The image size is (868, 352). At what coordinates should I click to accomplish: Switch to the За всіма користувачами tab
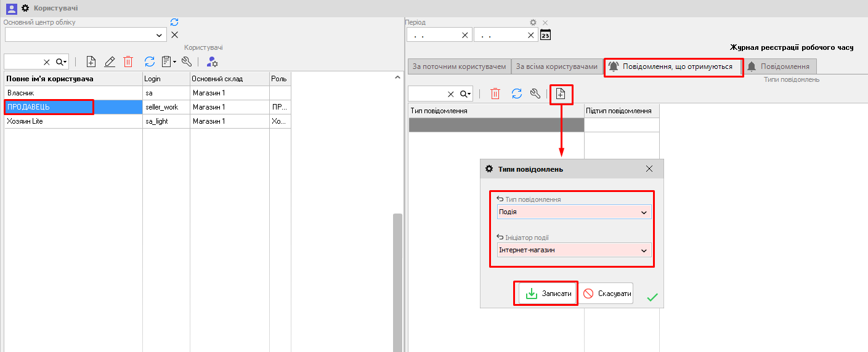click(556, 66)
